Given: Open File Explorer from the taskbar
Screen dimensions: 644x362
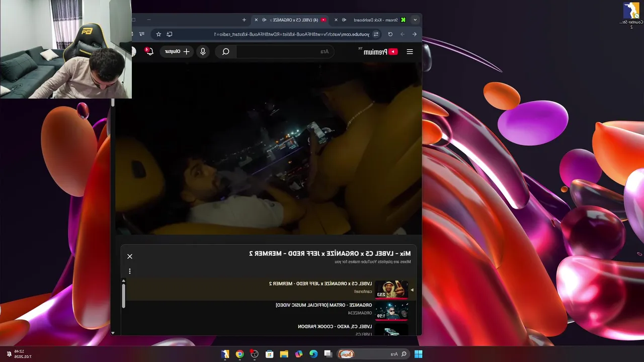Looking at the screenshot, I should pos(284,354).
